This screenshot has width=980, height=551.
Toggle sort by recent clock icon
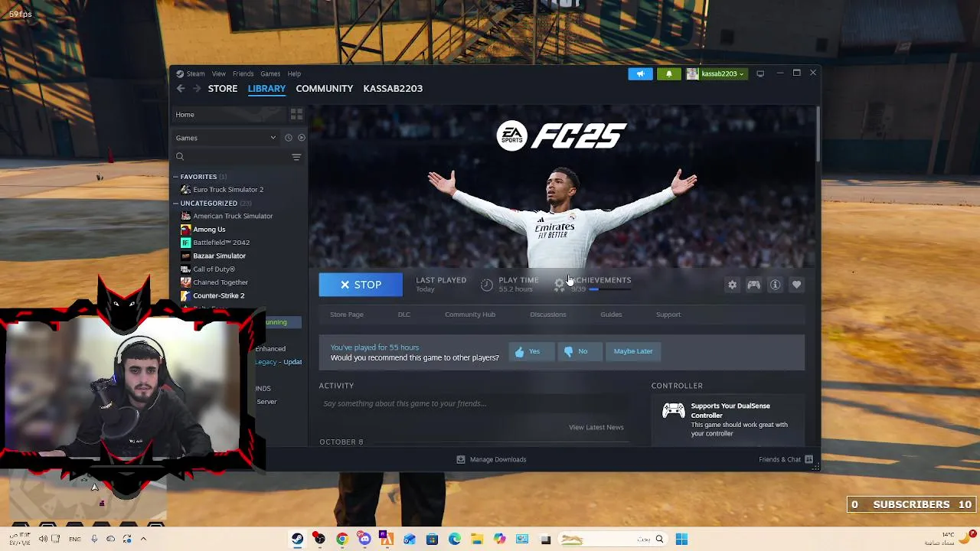pos(289,138)
